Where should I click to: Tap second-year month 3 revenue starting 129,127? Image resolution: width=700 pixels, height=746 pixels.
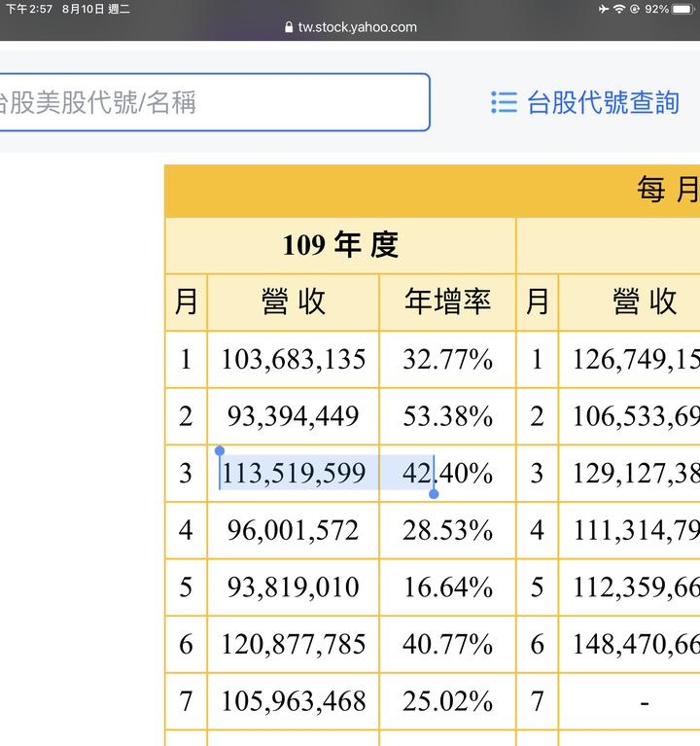(636, 474)
